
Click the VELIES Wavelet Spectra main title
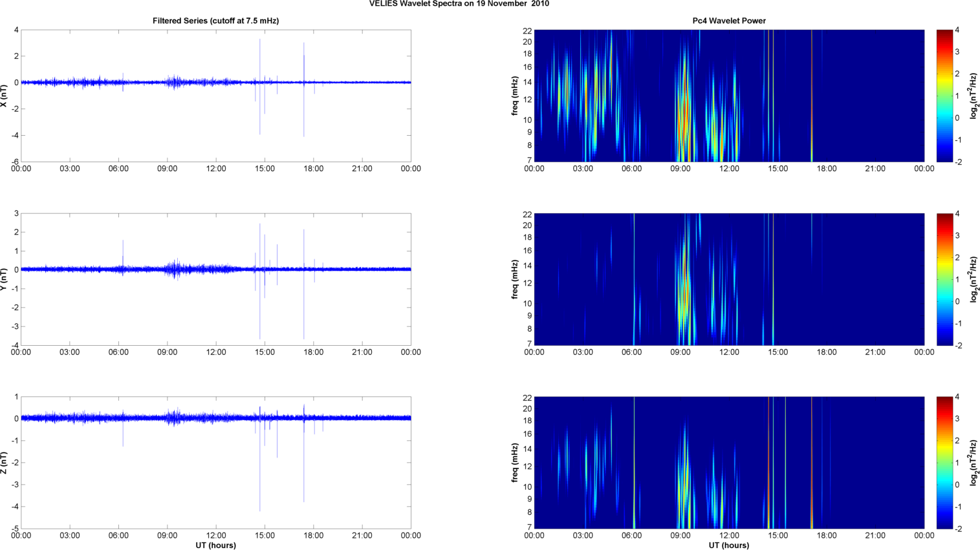[459, 4]
